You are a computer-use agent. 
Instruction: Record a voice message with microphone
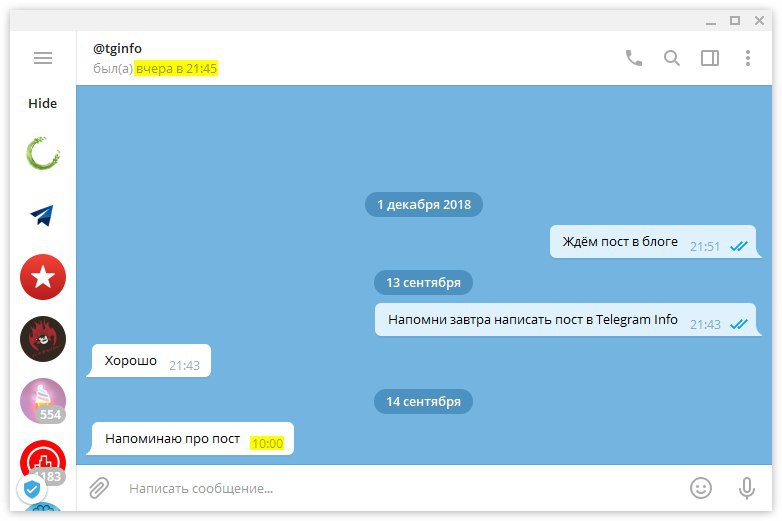(747, 488)
